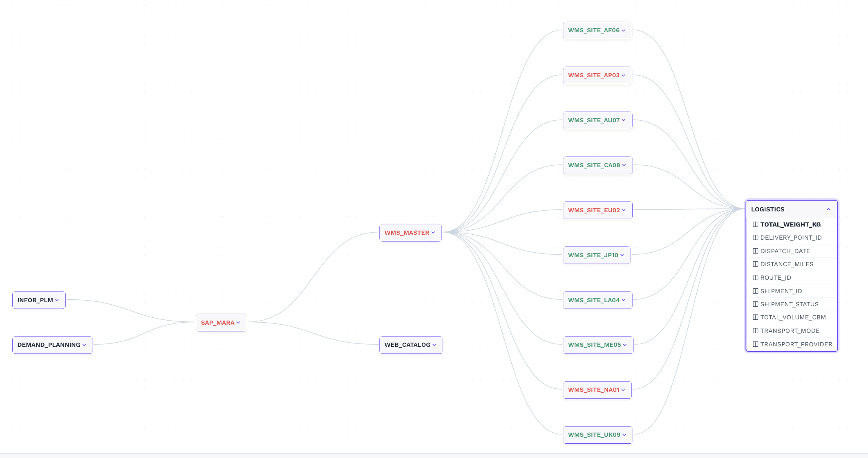The image size is (868, 458).
Task: Click the column icon beside TOTAL_WEIGHT_KG
Action: [x=756, y=224]
